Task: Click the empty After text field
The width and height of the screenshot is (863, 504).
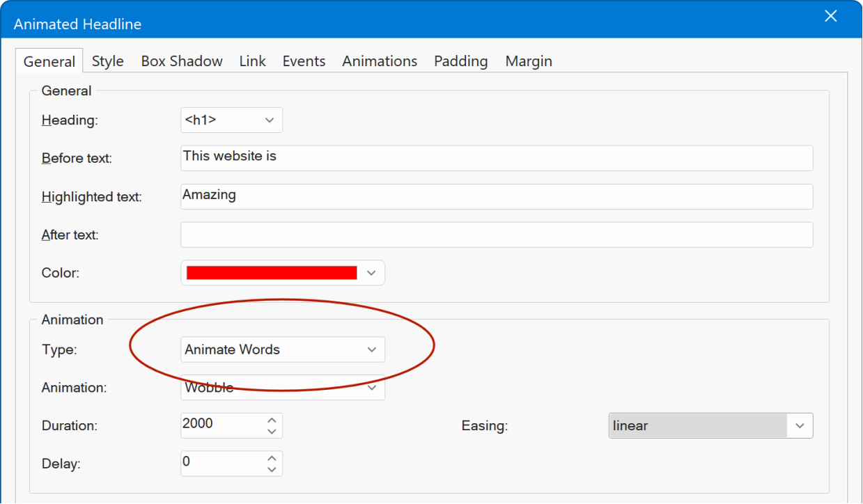Action: click(x=496, y=235)
